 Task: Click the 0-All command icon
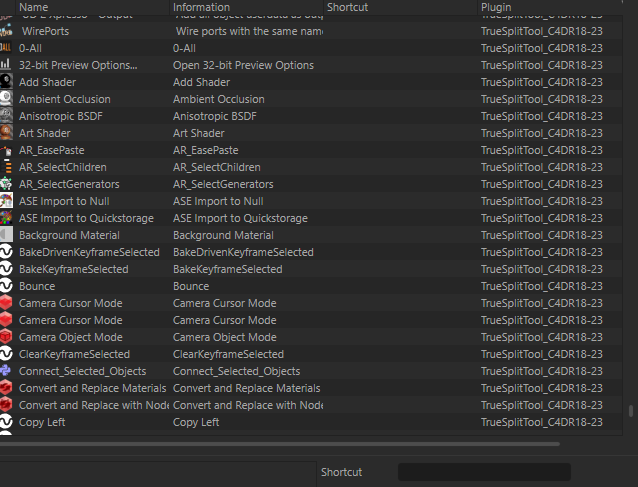(6, 48)
